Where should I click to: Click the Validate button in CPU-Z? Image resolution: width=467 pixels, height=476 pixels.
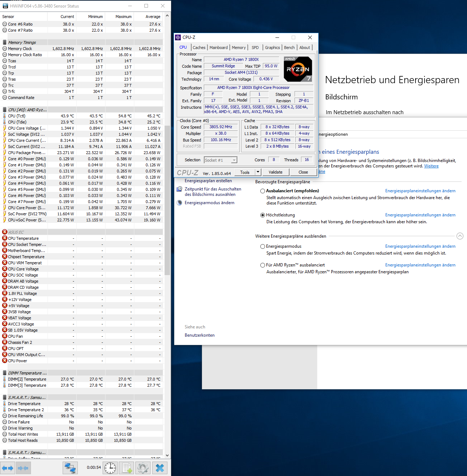(275, 172)
